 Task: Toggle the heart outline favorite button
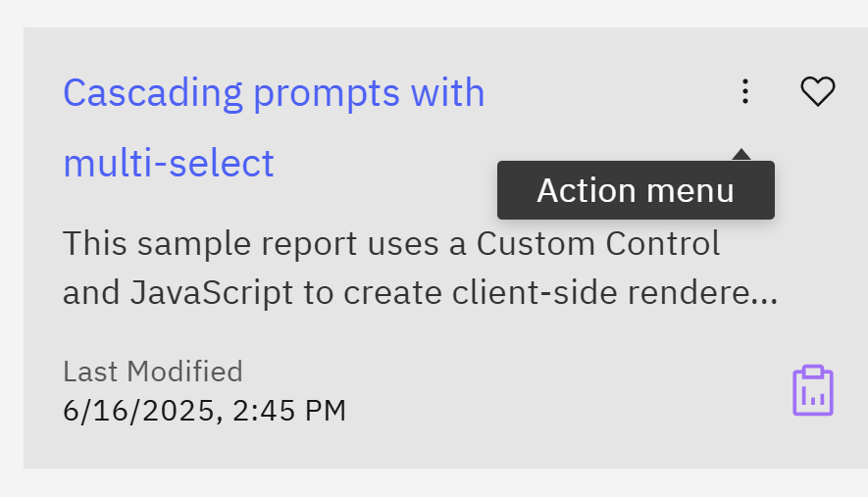[817, 92]
